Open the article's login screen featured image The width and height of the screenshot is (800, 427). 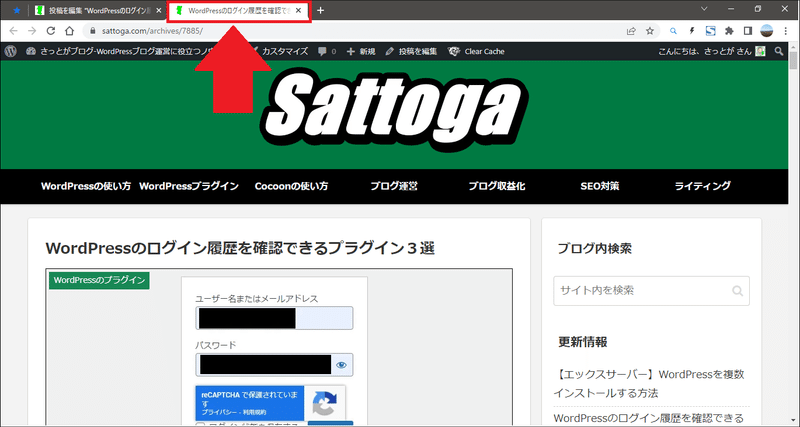pyautogui.click(x=279, y=347)
